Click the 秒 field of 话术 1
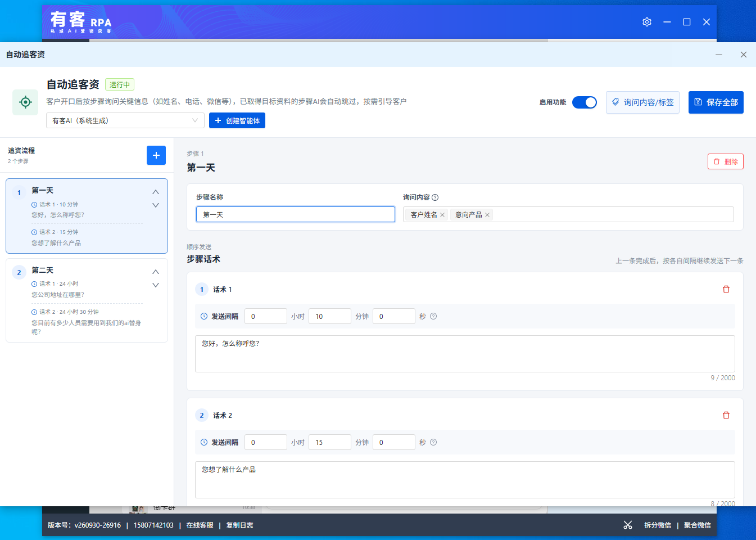The width and height of the screenshot is (756, 540). (394, 316)
